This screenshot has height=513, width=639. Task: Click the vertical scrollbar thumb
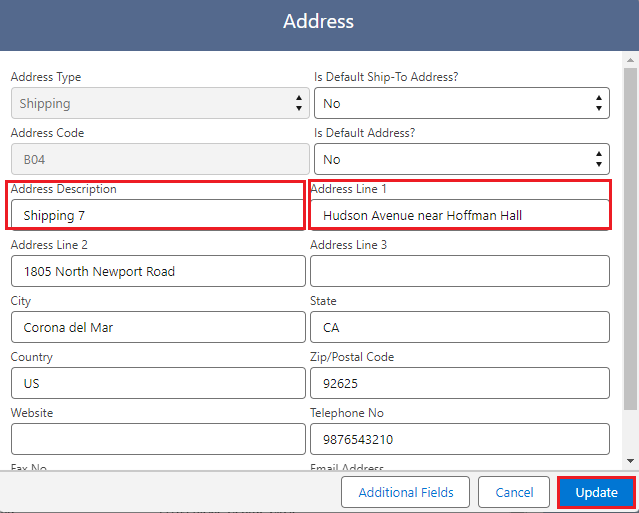(630, 240)
